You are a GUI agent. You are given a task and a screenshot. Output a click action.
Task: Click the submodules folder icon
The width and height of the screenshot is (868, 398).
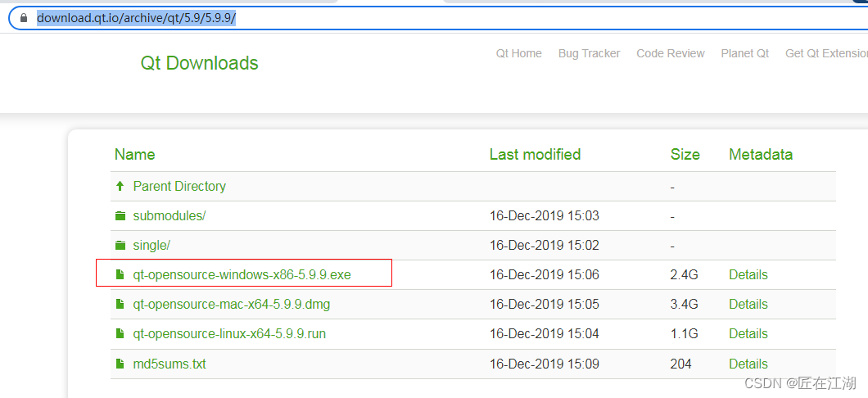(120, 216)
